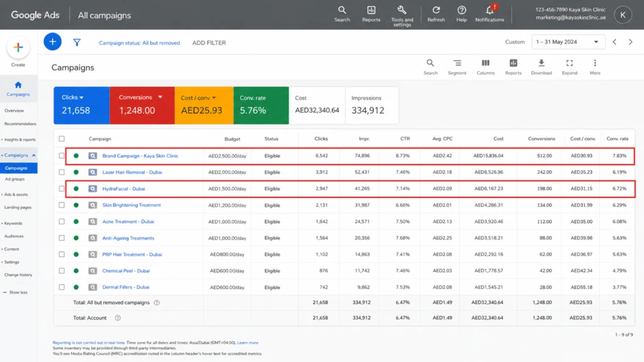
Task: Open Audiences in sidebar
Action: tap(14, 236)
